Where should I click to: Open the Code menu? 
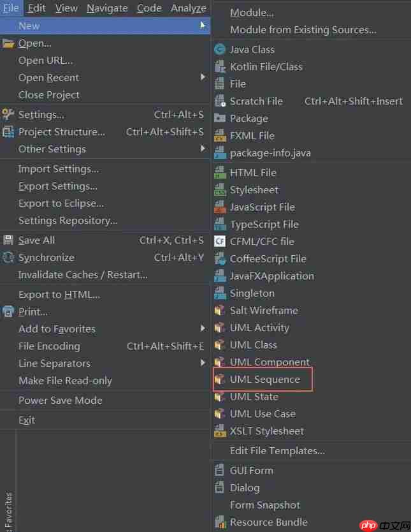tap(149, 8)
